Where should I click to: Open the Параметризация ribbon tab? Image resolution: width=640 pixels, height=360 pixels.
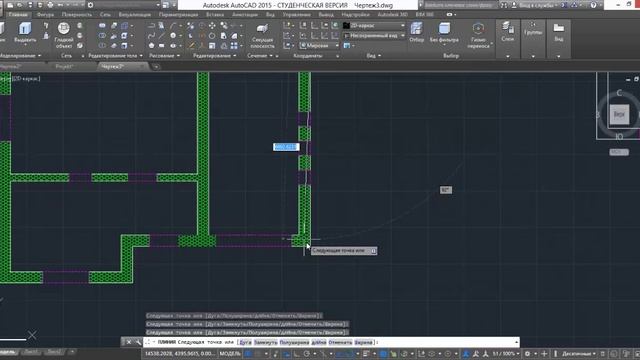coord(178,14)
